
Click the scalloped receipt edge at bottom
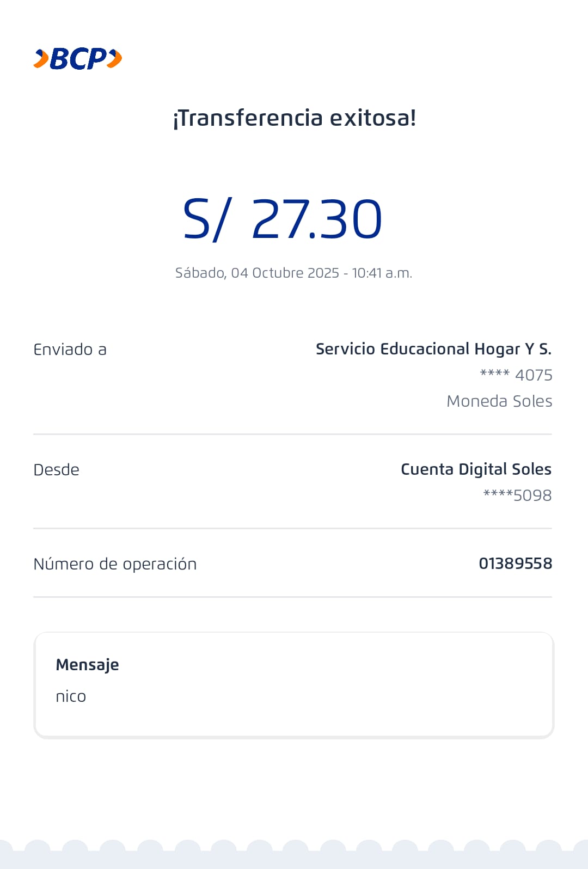(294, 854)
